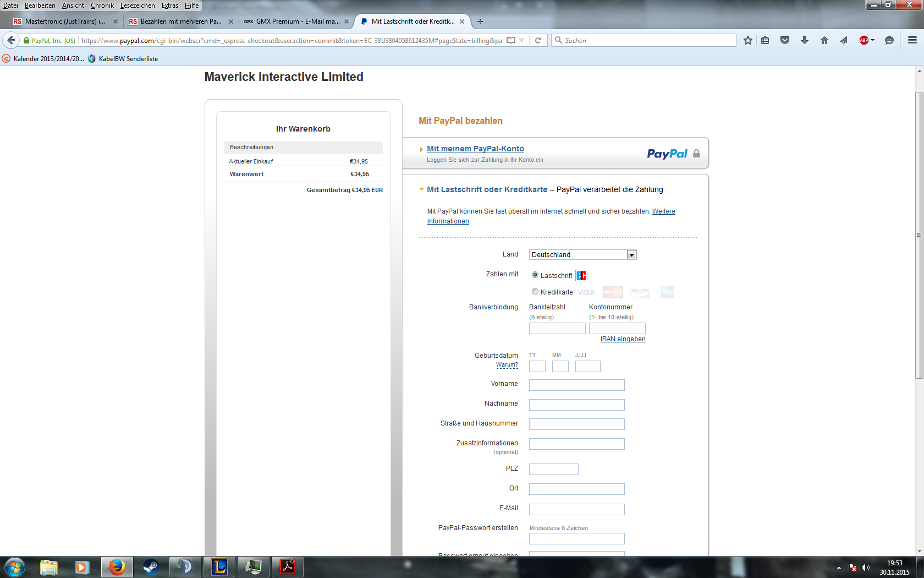Expand the 'Mit meinem PayPal-Konto' section arrow
The width and height of the screenshot is (924, 578).
[421, 149]
